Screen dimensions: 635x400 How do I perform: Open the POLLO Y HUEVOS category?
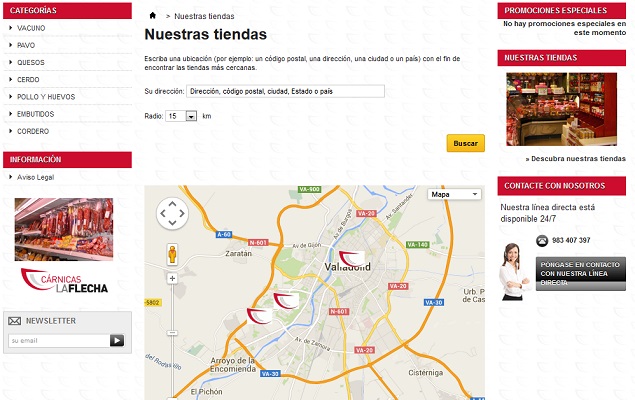pyautogui.click(x=46, y=97)
